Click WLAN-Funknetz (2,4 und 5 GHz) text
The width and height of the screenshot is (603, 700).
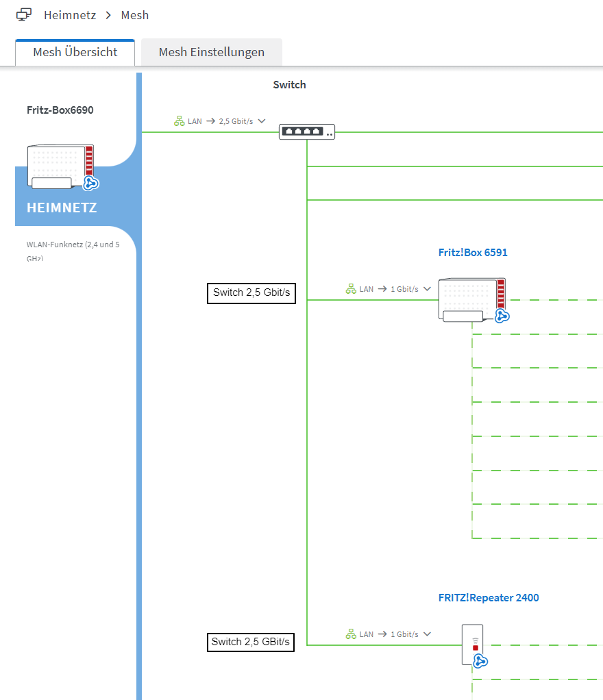pyautogui.click(x=73, y=251)
